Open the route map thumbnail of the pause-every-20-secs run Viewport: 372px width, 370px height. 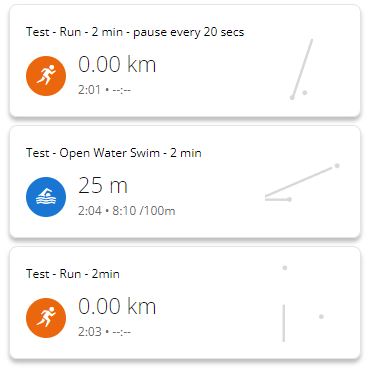(x=301, y=70)
